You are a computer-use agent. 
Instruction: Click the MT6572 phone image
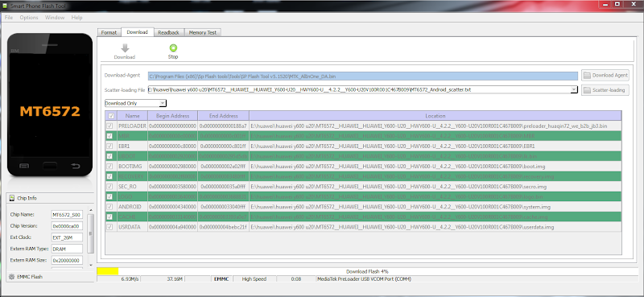click(x=50, y=105)
